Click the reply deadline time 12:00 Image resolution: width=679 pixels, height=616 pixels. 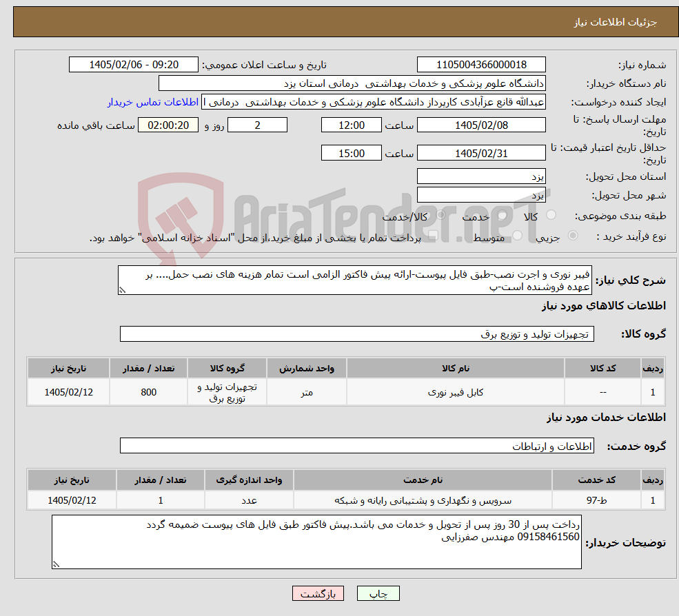pos(351,125)
